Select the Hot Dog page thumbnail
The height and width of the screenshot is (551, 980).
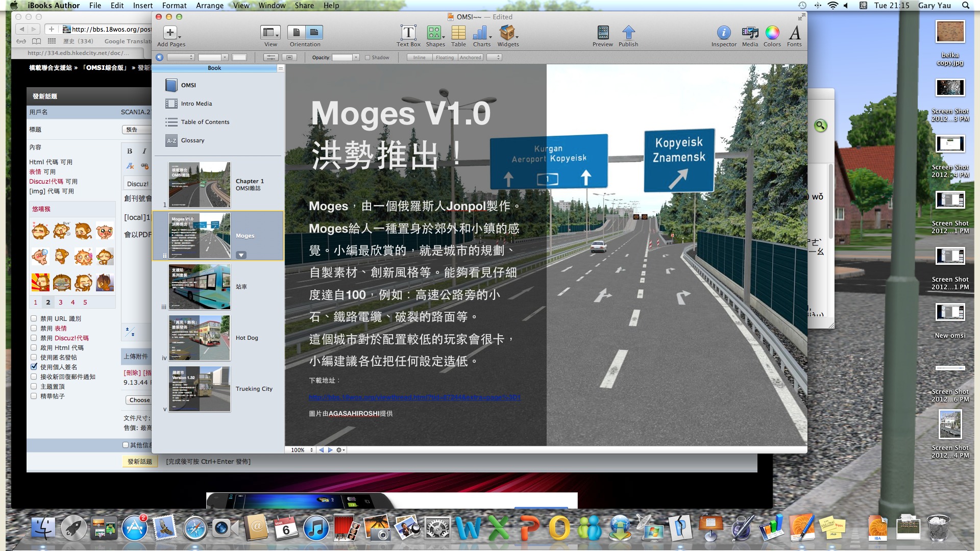200,338
